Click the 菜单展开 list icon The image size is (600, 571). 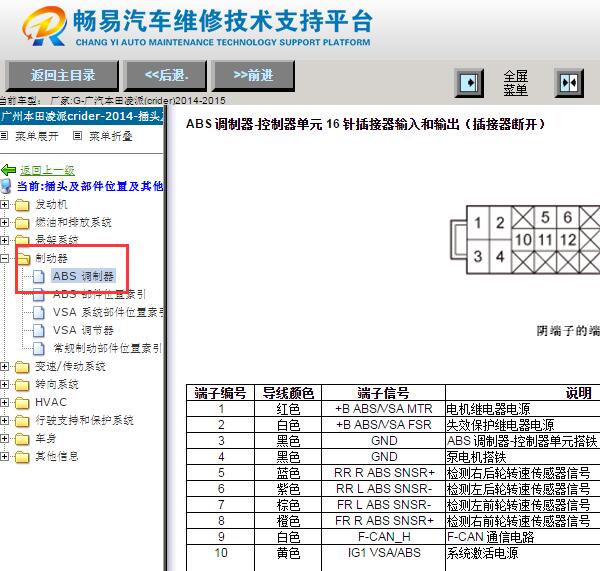pyautogui.click(x=4, y=135)
